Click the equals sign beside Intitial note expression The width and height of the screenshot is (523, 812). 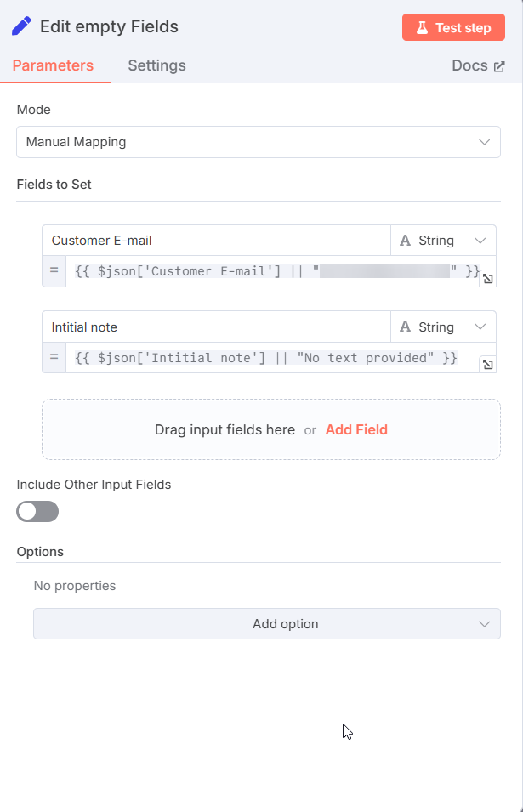54,357
